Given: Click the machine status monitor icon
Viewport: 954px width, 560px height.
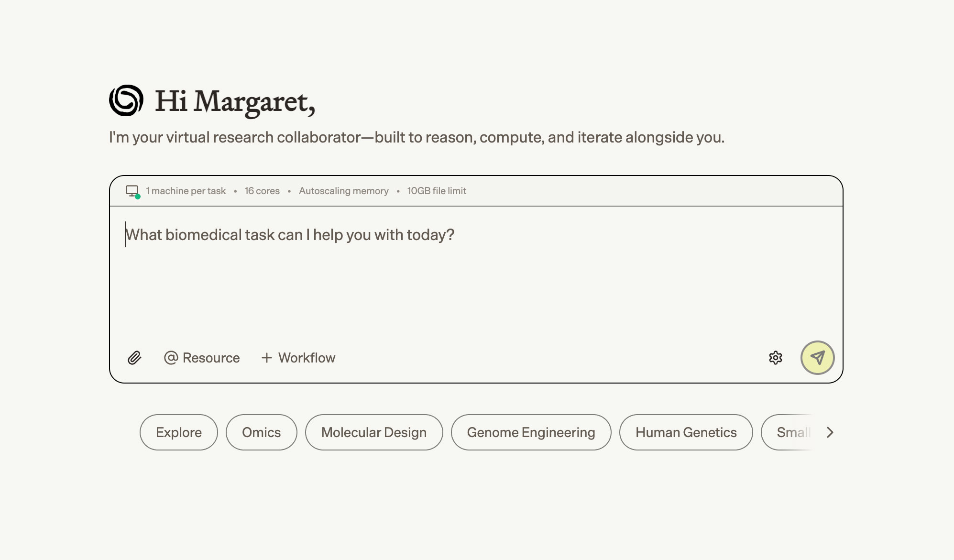Looking at the screenshot, I should tap(132, 191).
